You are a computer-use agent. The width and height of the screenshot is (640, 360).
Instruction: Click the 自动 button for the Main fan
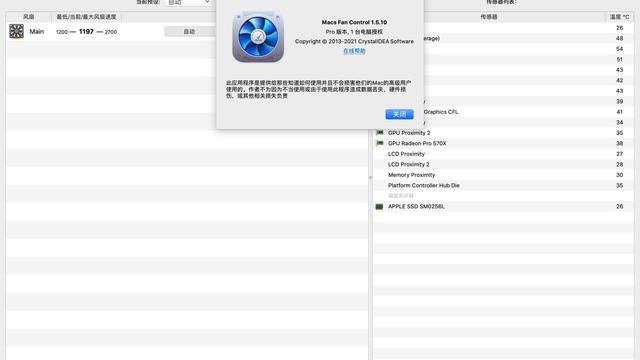(190, 31)
